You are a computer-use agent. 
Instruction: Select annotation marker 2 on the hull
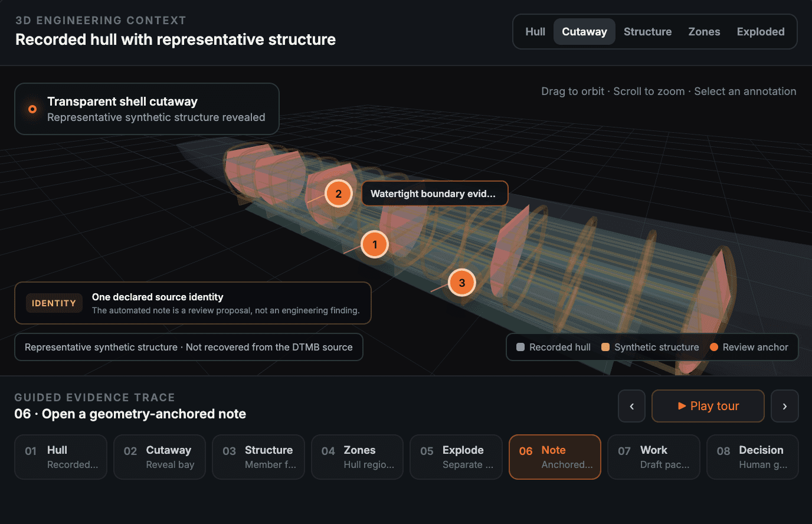(338, 194)
